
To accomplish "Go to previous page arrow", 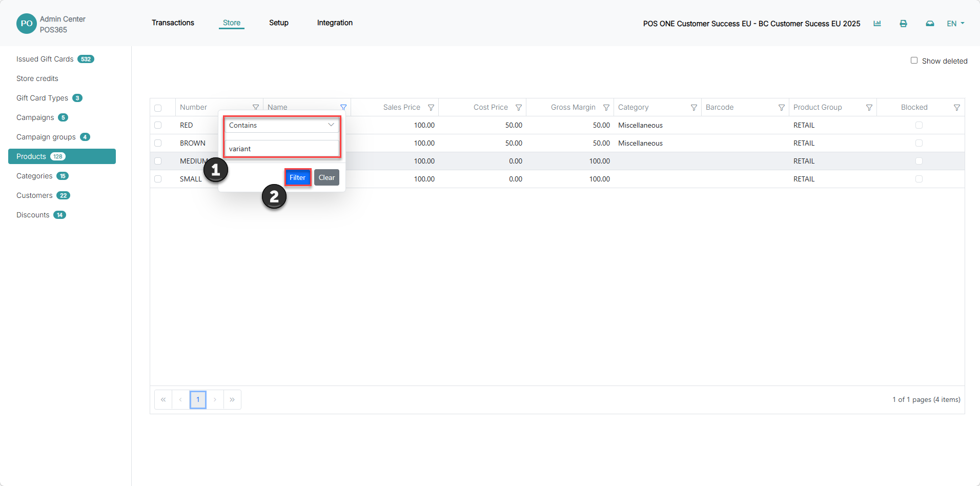I will coord(180,399).
